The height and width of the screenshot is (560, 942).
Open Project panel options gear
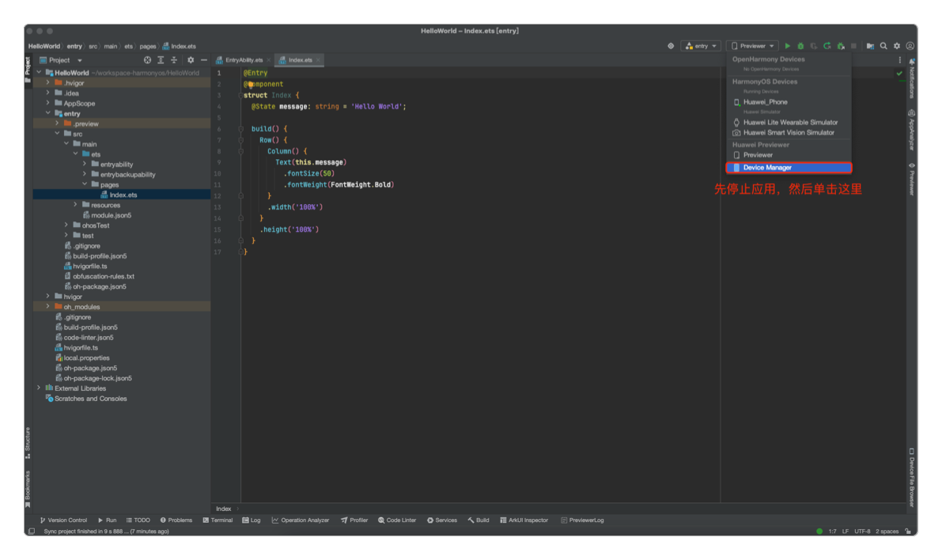pyautogui.click(x=191, y=60)
